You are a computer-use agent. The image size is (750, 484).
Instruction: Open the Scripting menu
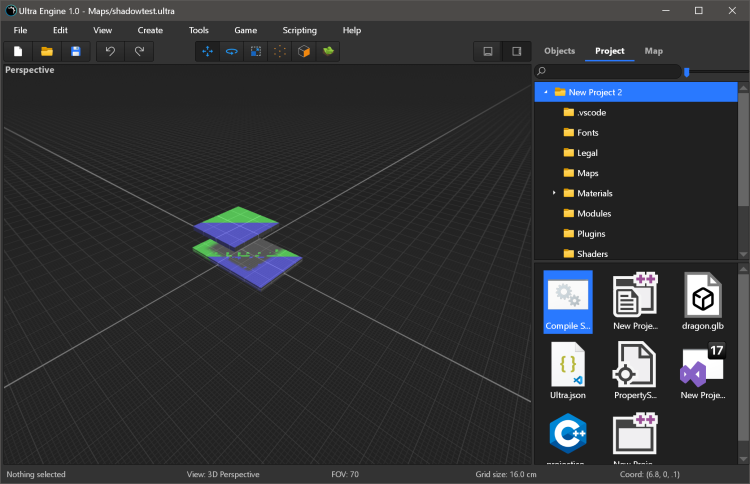299,30
